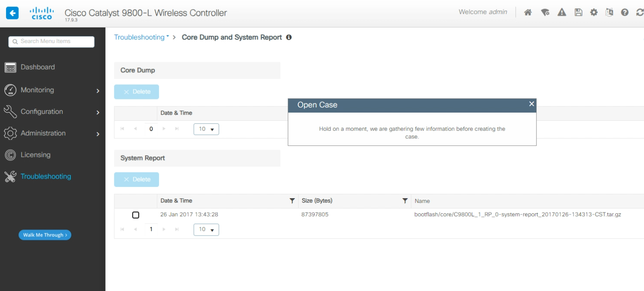Click the System Report page number field
Image resolution: width=644 pixels, height=291 pixels.
(x=152, y=230)
